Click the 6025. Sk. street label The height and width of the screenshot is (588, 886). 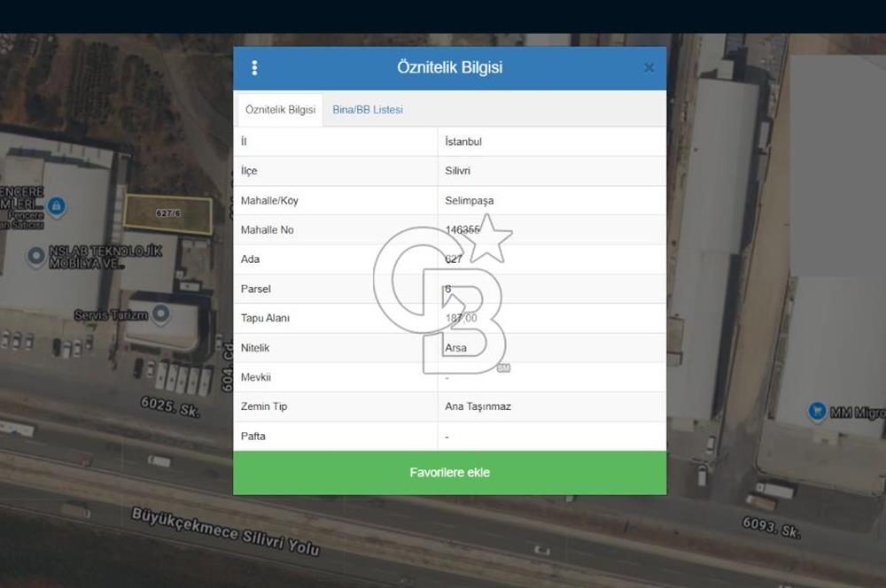tap(170, 406)
